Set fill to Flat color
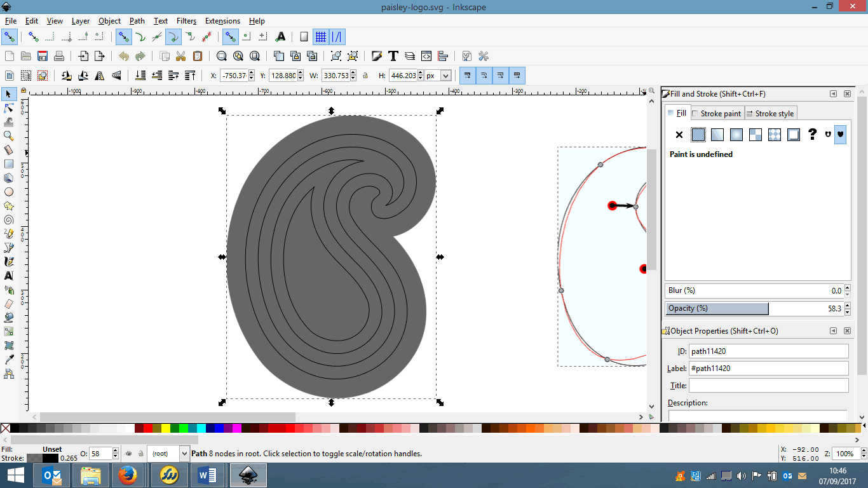 click(698, 135)
